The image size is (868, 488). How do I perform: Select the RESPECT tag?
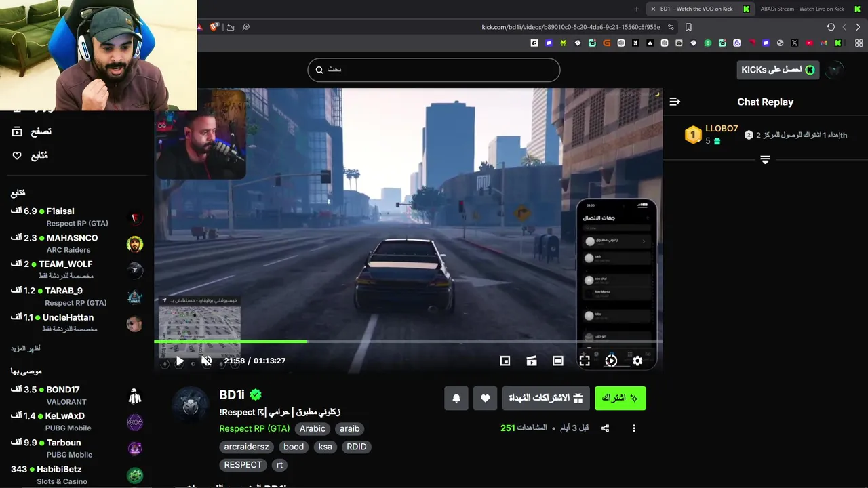(x=243, y=465)
